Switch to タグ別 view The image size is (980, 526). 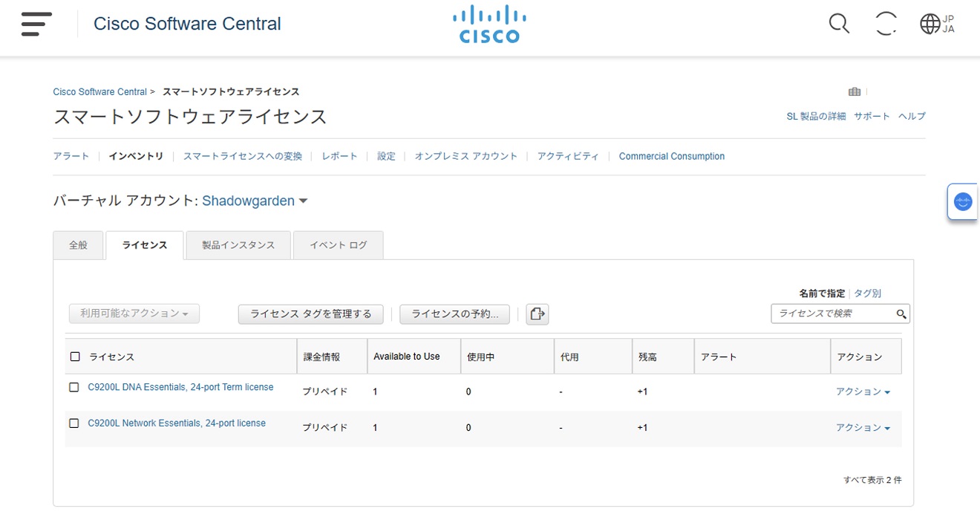click(868, 293)
